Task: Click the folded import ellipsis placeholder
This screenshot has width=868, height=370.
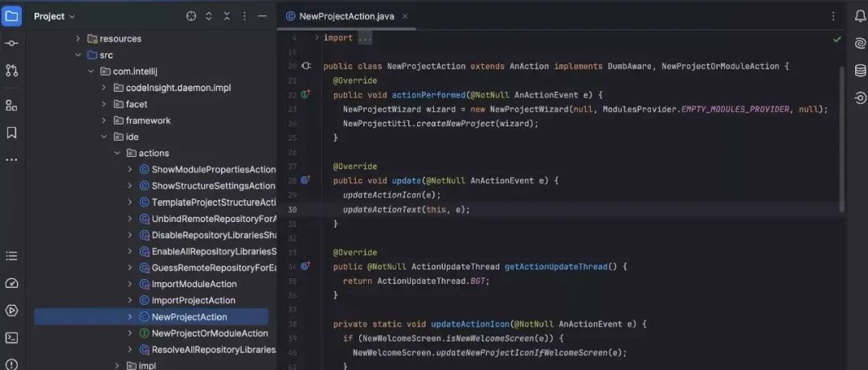Action: tap(365, 38)
